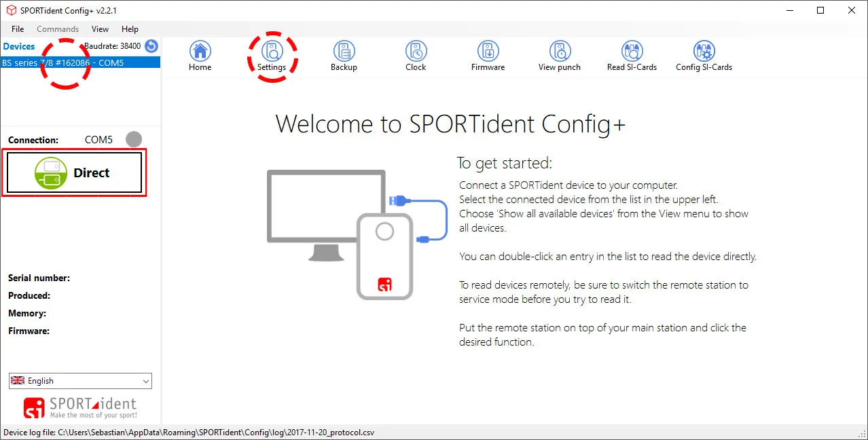The image size is (868, 440).
Task: Maximize the SPORTident Config+ window
Action: point(820,10)
